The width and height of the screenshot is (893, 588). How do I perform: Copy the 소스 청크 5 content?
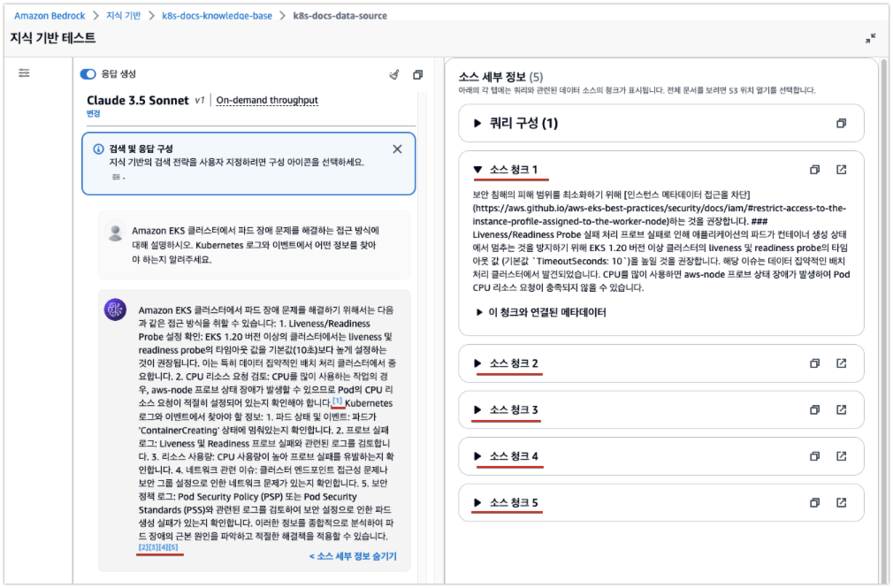point(815,502)
